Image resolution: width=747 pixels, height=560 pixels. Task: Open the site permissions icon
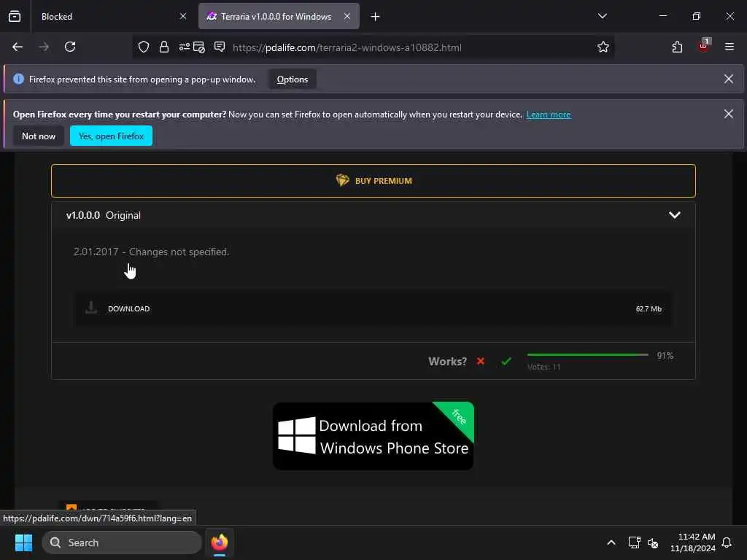click(184, 47)
